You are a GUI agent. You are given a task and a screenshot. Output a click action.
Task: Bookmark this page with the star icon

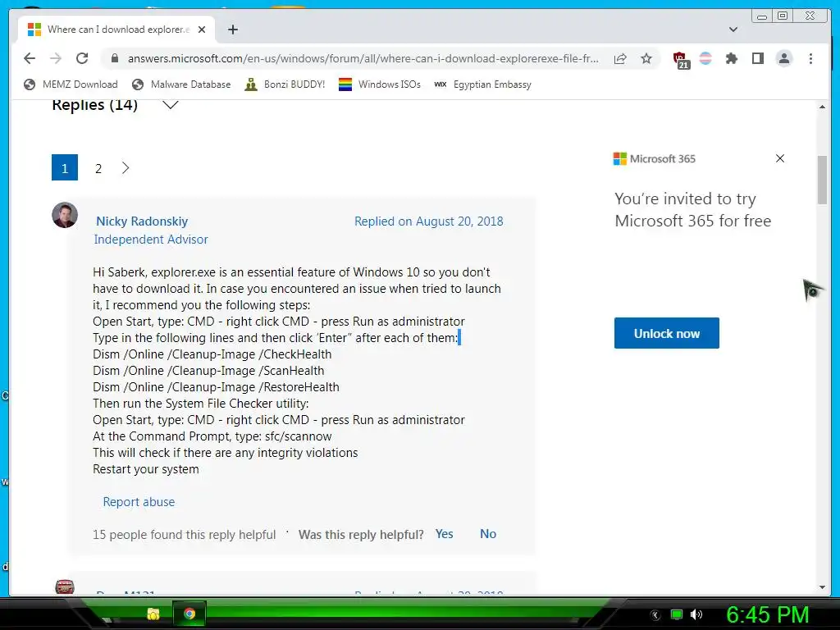pos(646,58)
